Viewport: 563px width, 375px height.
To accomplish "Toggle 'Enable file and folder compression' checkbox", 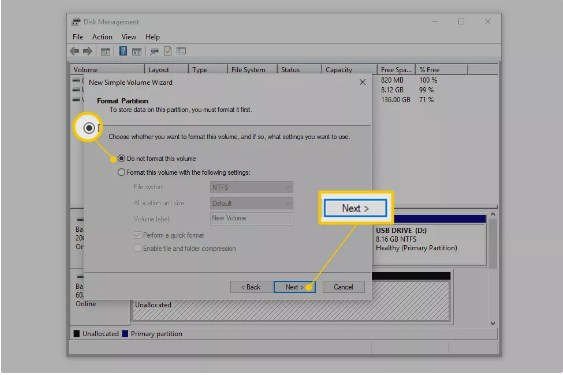I will 137,249.
